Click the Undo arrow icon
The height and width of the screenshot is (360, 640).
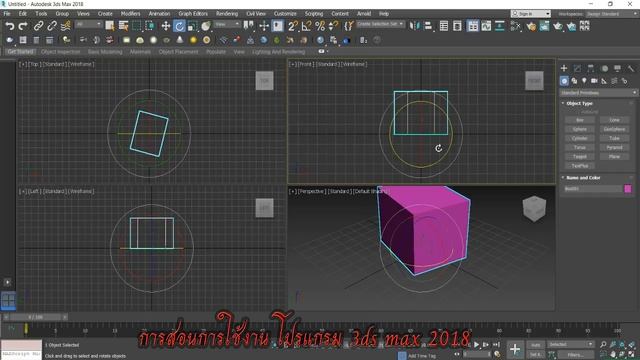point(9,26)
